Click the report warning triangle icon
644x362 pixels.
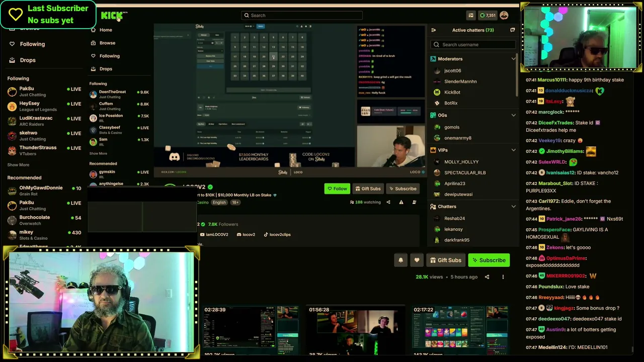coord(401,202)
